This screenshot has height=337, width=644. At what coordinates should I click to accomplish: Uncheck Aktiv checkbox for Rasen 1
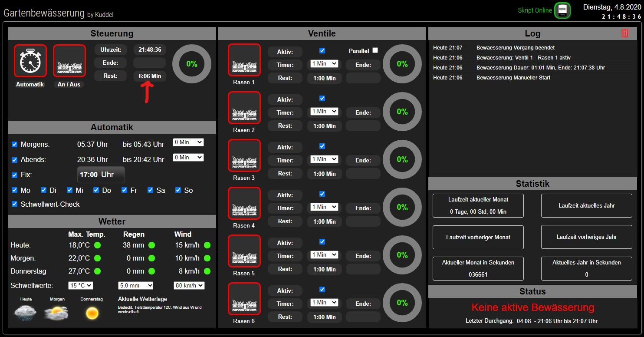coord(322,51)
